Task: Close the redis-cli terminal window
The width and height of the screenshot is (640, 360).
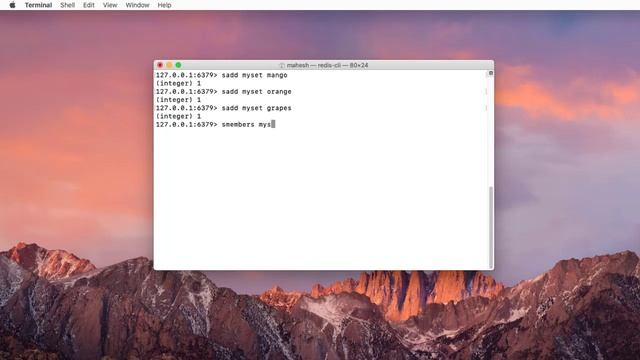Action: [x=160, y=65]
